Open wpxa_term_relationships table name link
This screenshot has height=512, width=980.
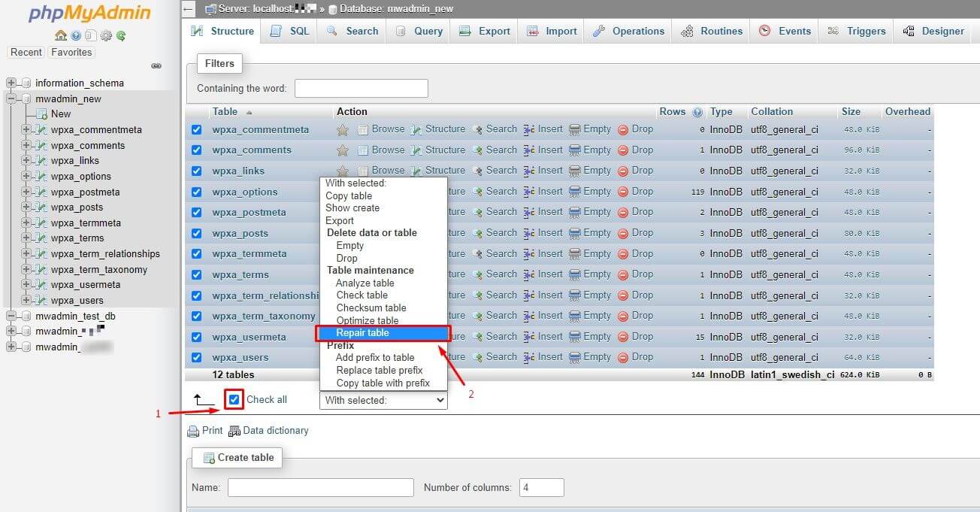266,295
